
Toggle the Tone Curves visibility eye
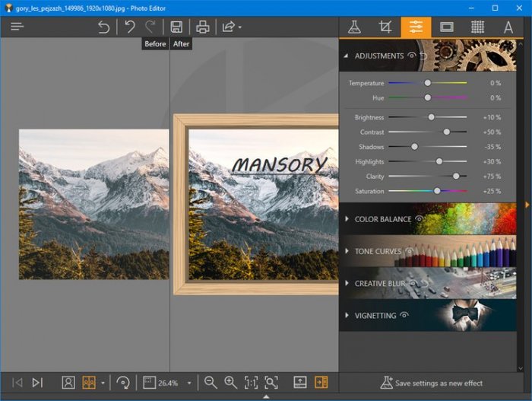coord(410,251)
